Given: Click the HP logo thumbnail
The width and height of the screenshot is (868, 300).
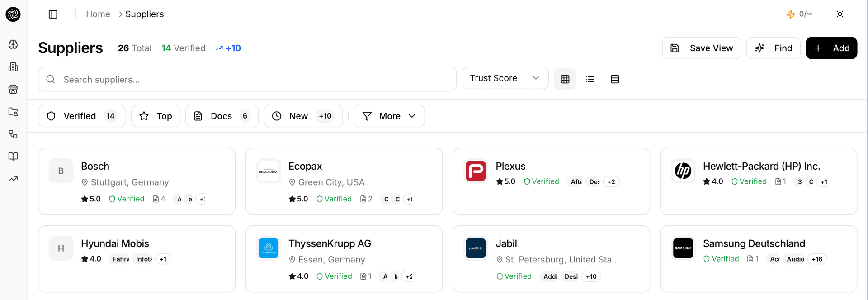Looking at the screenshot, I should point(683,171).
